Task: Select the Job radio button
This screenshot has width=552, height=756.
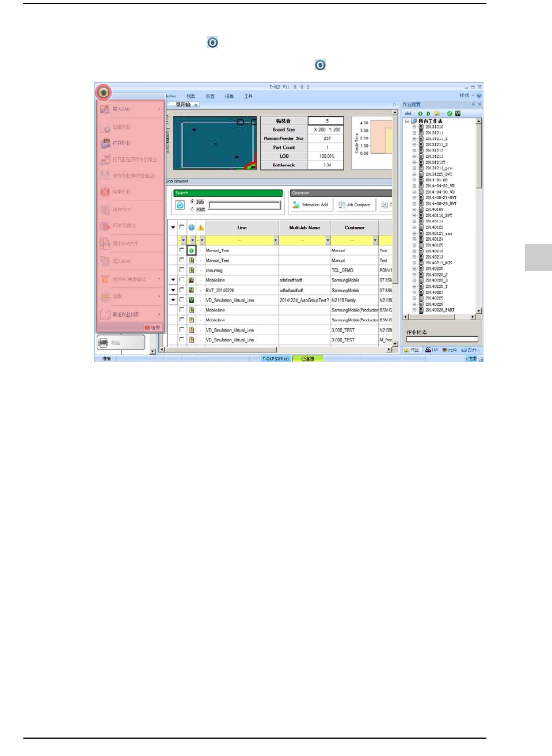Action: [192, 202]
